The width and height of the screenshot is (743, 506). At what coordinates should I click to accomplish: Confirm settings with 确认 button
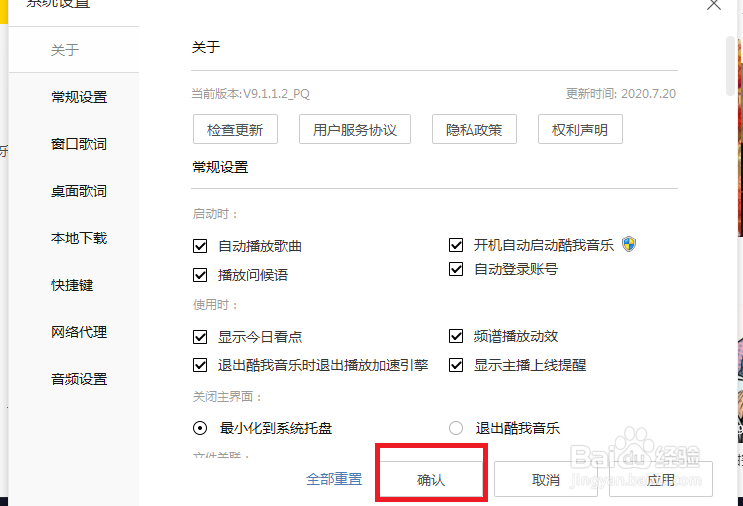coord(431,479)
